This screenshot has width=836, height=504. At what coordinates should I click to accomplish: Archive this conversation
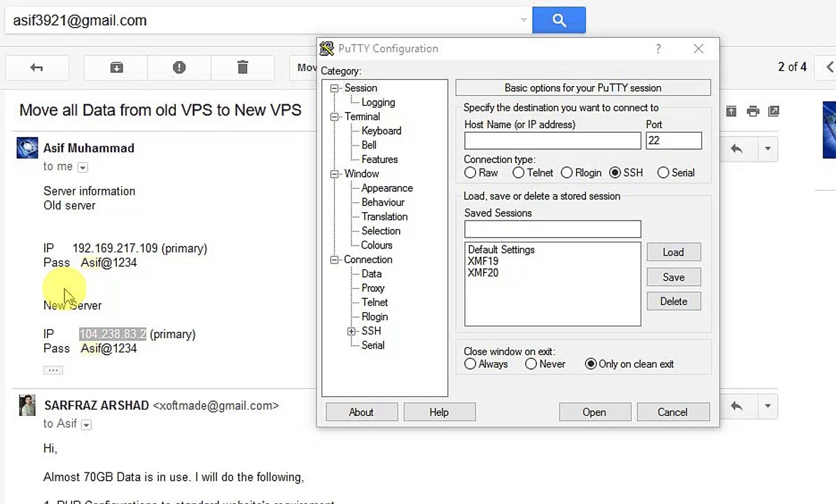click(116, 68)
